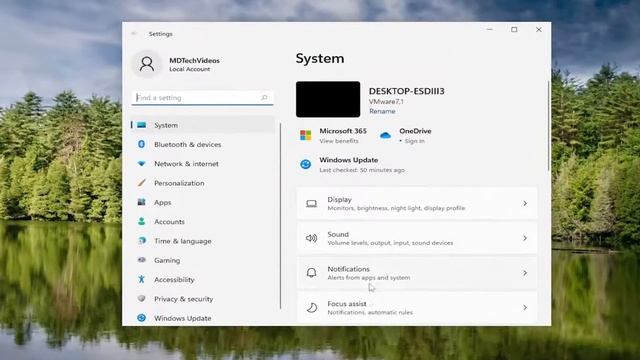Click the Apps icon in sidebar
Screen dimensions: 640x360
click(x=142, y=202)
